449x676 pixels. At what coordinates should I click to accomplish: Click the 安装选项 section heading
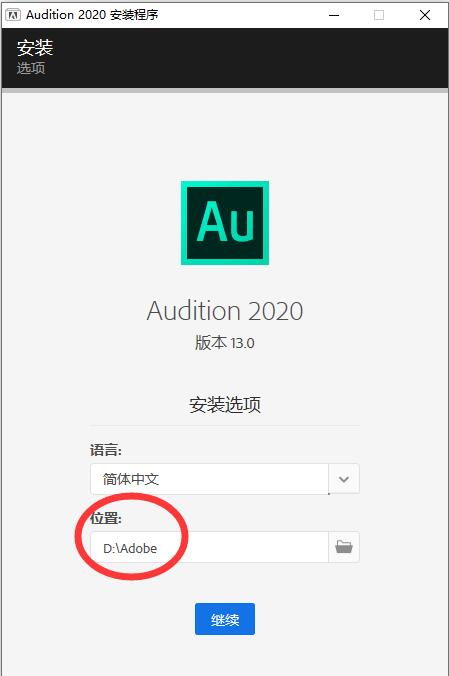point(225,404)
